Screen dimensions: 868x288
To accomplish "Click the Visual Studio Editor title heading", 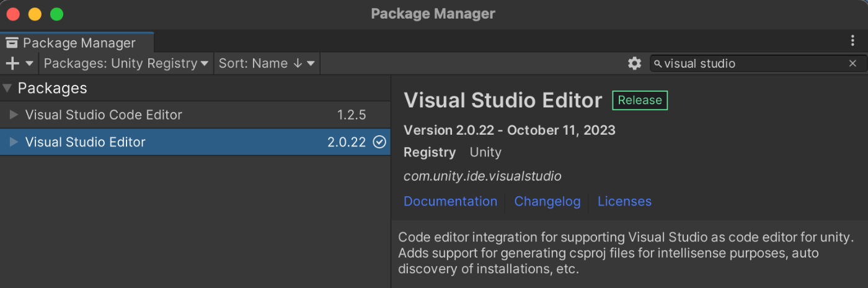I will 503,100.
